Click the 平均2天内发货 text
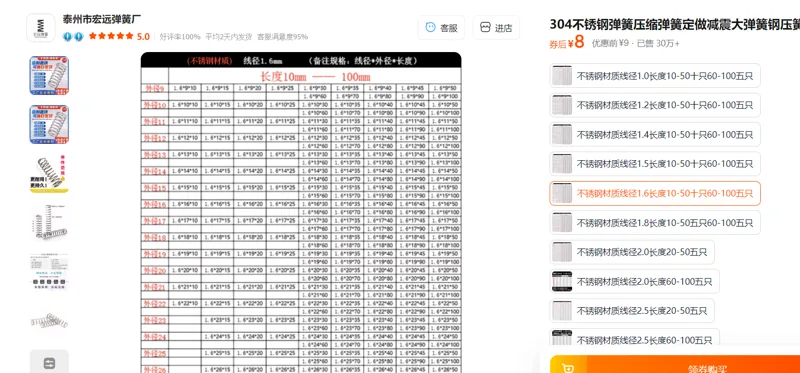Image resolution: width=800 pixels, height=373 pixels. (229, 37)
